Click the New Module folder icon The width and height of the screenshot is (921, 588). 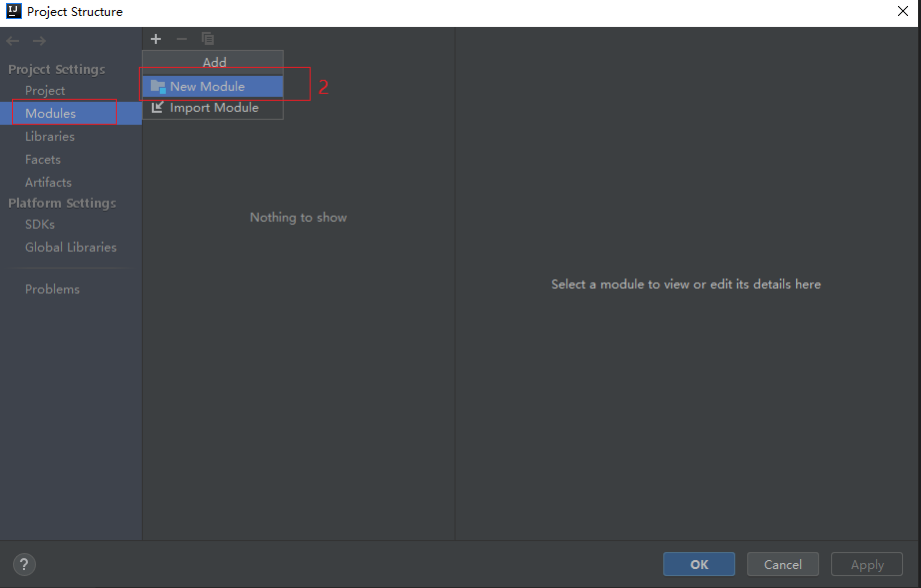158,87
